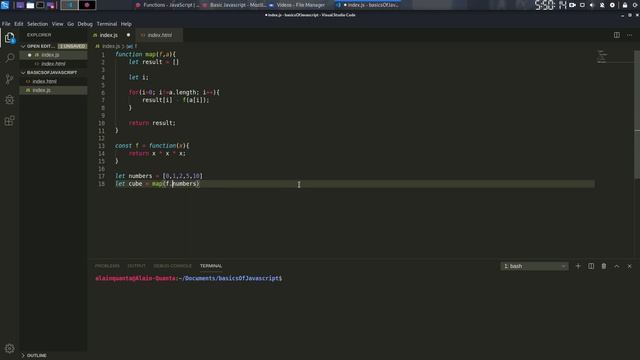Select the Terminal panel tab

point(211,266)
